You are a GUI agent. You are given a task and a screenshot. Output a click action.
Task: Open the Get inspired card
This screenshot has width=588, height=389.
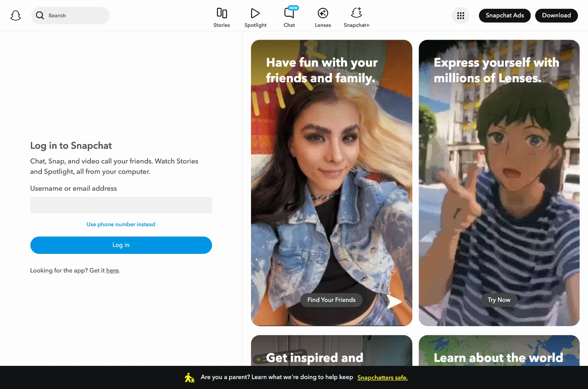pyautogui.click(x=331, y=350)
